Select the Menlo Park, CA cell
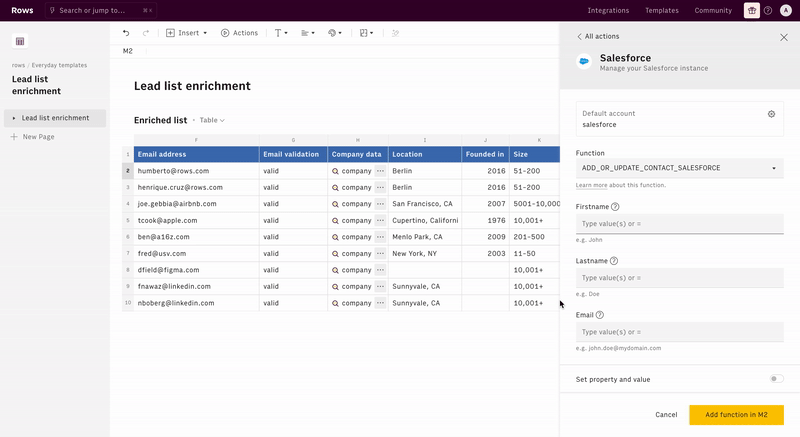Viewport: 800px width, 437px height. point(425,237)
